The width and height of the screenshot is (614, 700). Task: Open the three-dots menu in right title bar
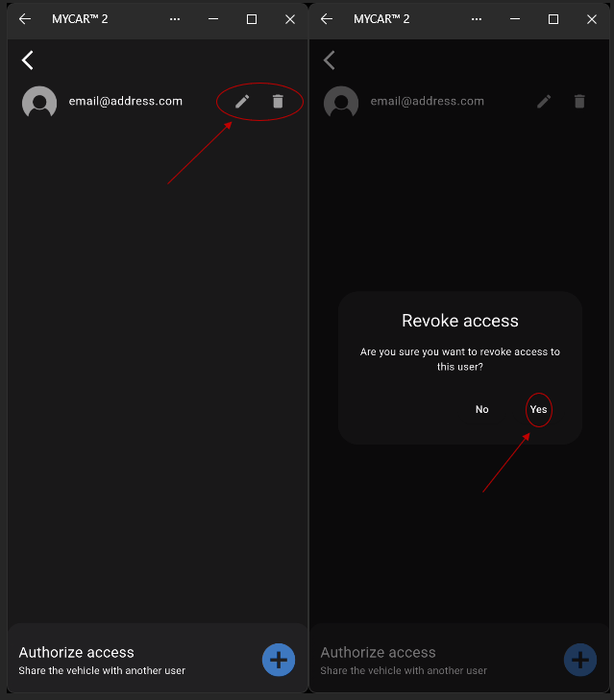477,19
